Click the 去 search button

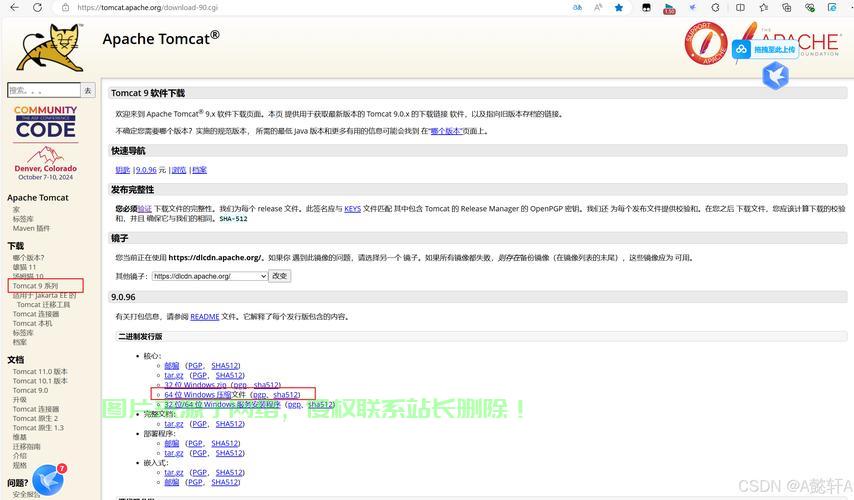(x=88, y=90)
